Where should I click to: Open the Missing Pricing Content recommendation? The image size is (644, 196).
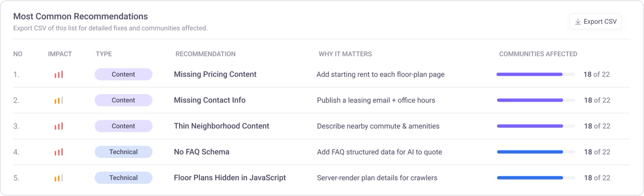pyautogui.click(x=215, y=74)
